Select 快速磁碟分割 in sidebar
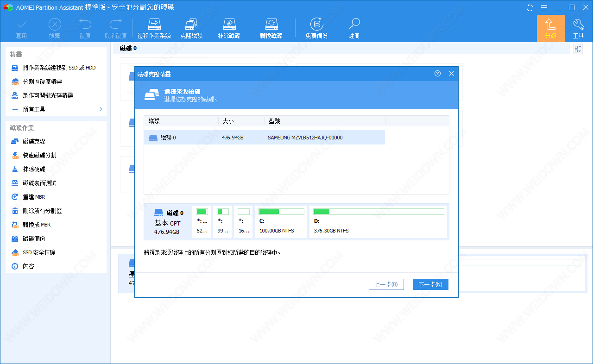This screenshot has width=593, height=364. coord(34,155)
